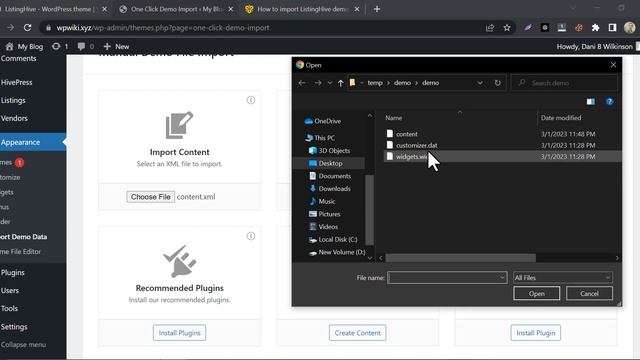Open Documents in the navigation pane
The image size is (640, 360).
pos(330,176)
